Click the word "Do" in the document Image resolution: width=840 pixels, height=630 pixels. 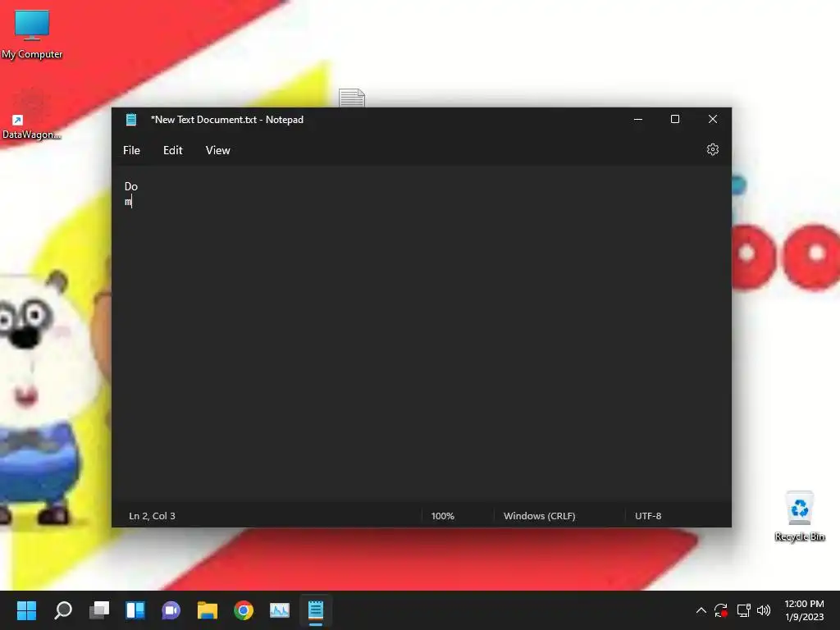(131, 186)
